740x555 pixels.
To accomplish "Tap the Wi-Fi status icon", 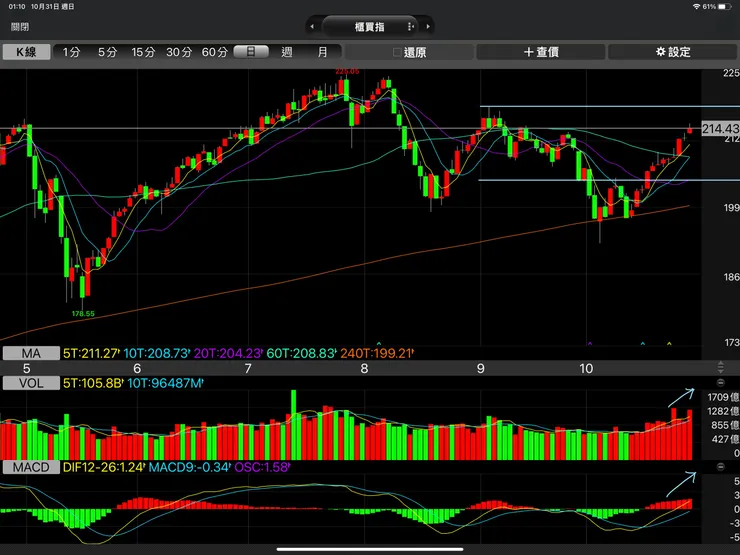I will click(696, 7).
